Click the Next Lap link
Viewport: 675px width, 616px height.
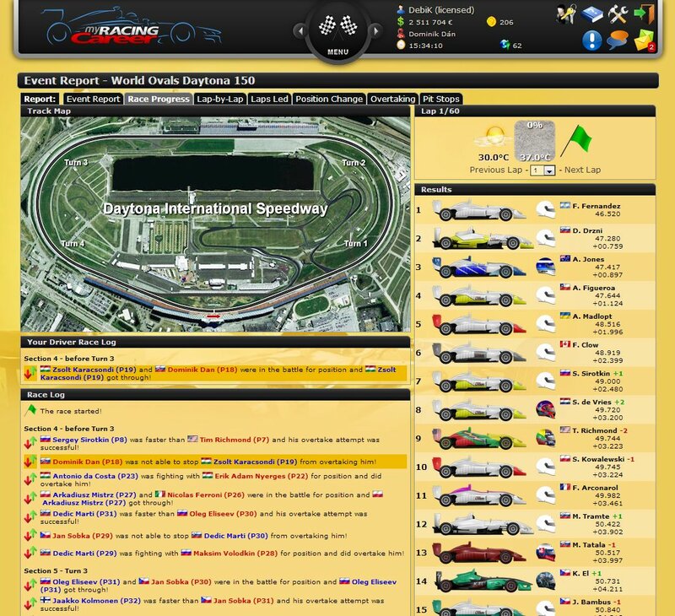click(x=580, y=170)
